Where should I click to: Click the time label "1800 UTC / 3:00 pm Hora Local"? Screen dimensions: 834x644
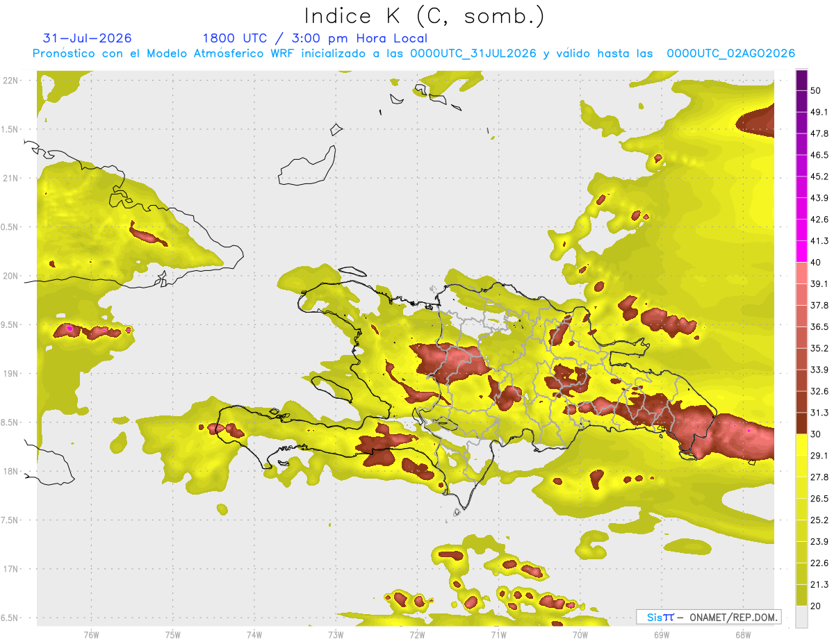click(315, 38)
